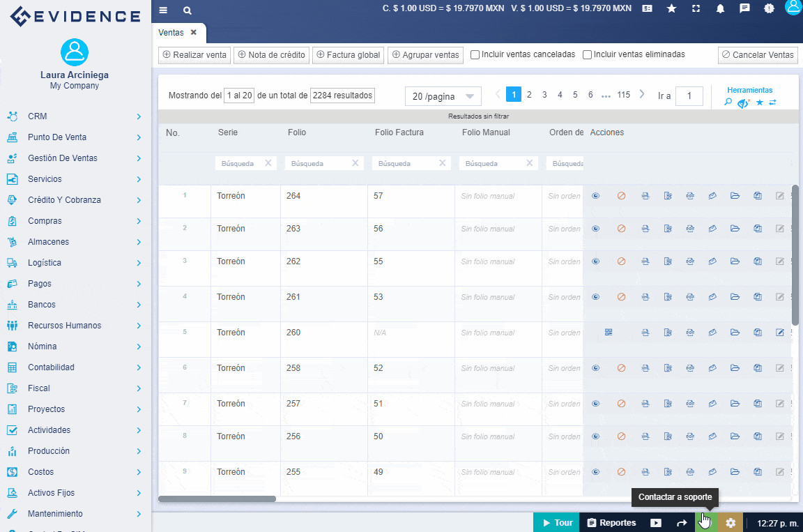Open the 20 por página dropdown
This screenshot has height=532, width=803.
click(443, 96)
